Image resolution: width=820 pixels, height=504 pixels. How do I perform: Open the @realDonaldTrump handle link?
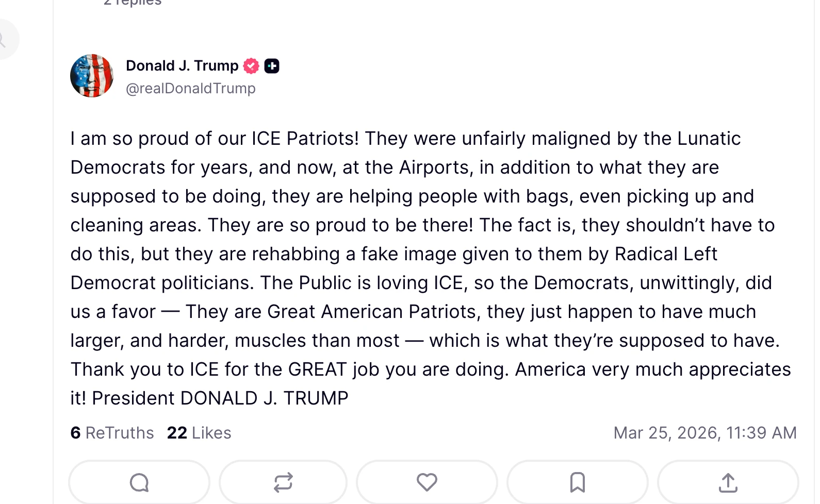(191, 89)
